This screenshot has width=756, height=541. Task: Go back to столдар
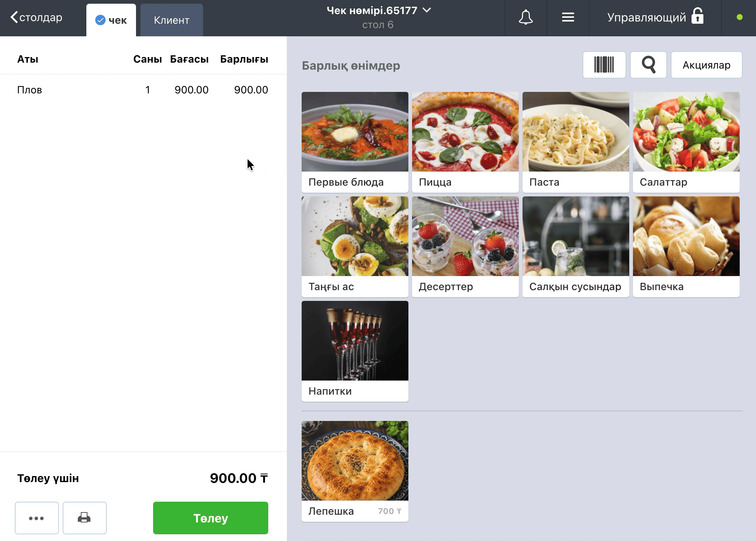click(36, 17)
